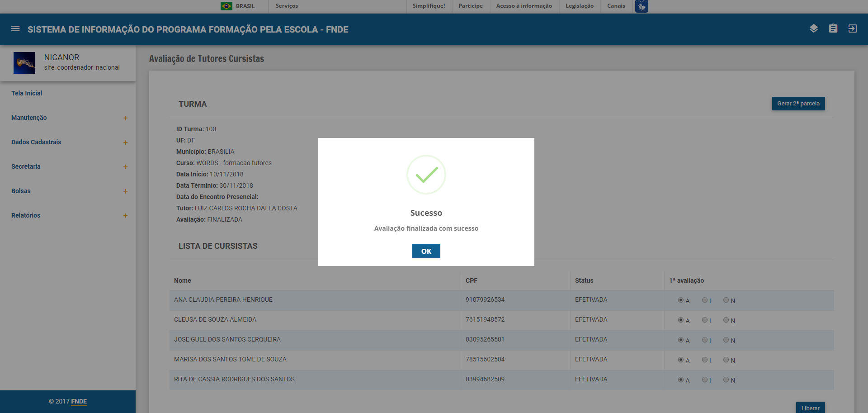Click the FNDE footer link
Screen dimensions: 868x413
point(79,401)
